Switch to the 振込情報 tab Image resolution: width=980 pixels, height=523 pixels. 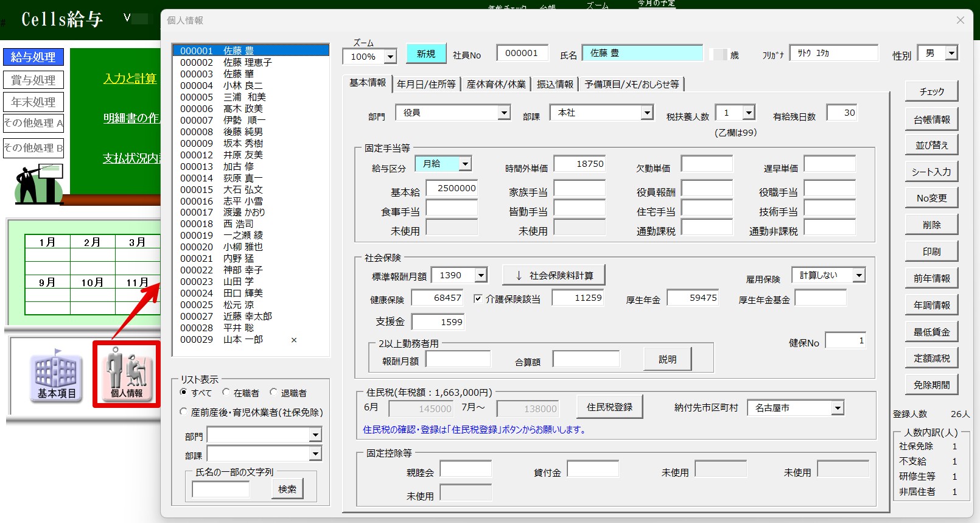point(555,84)
